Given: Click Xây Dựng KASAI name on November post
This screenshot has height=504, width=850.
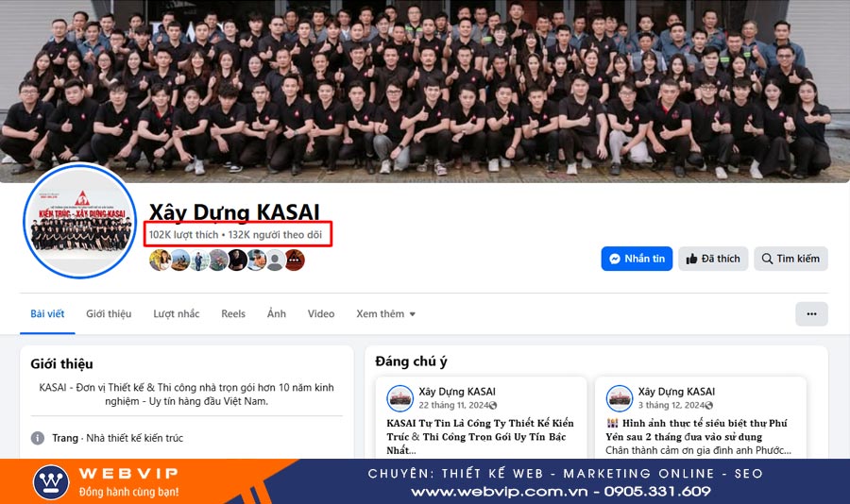Looking at the screenshot, I should click(457, 392).
